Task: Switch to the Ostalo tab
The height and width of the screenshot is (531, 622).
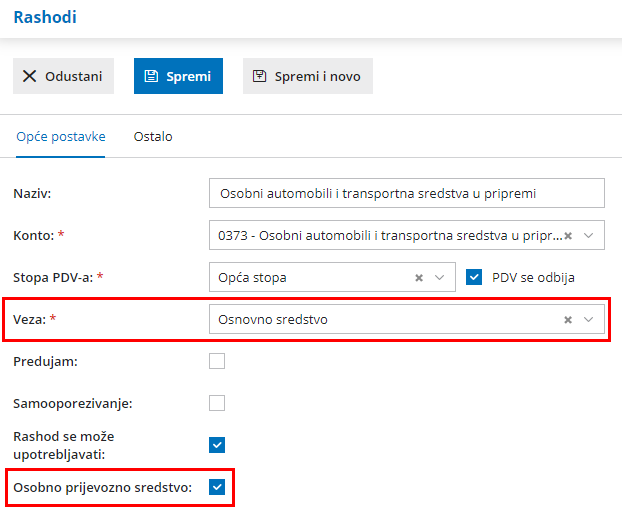Action: click(153, 136)
